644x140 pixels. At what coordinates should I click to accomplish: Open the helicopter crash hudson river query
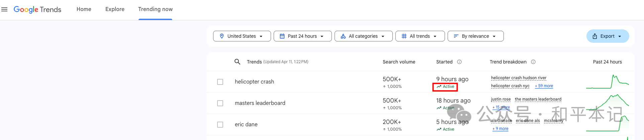point(519,78)
